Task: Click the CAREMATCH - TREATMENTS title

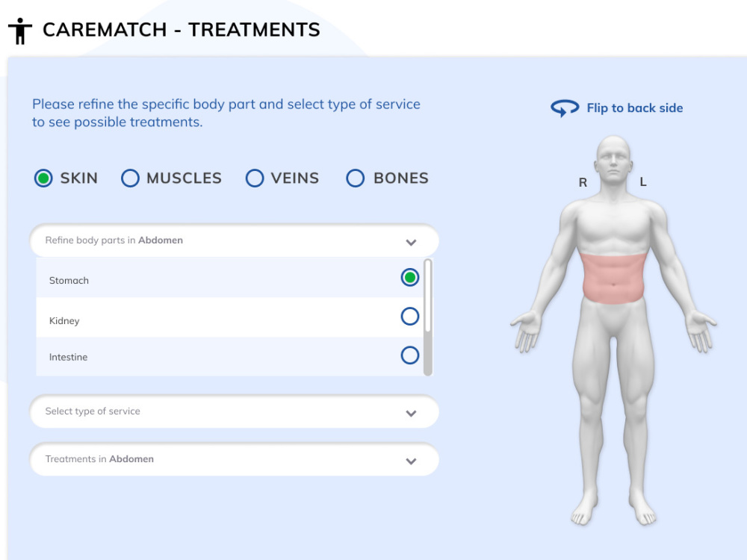Action: tap(181, 30)
